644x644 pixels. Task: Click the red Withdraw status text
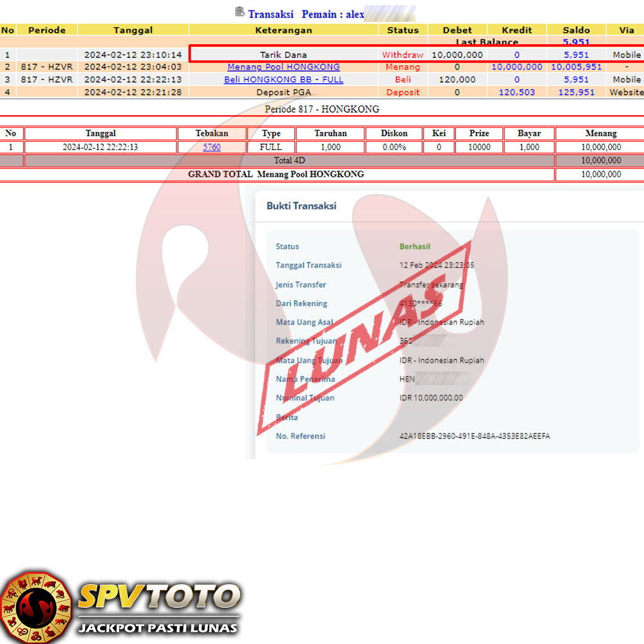402,55
